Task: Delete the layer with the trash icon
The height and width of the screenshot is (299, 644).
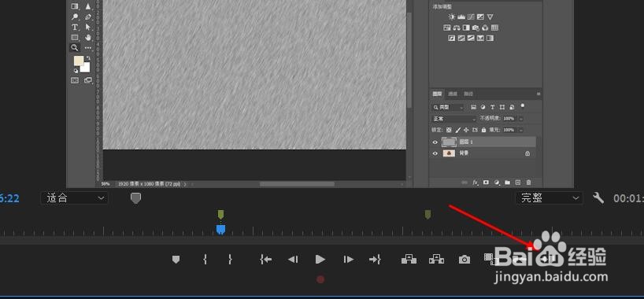Action: (x=528, y=182)
